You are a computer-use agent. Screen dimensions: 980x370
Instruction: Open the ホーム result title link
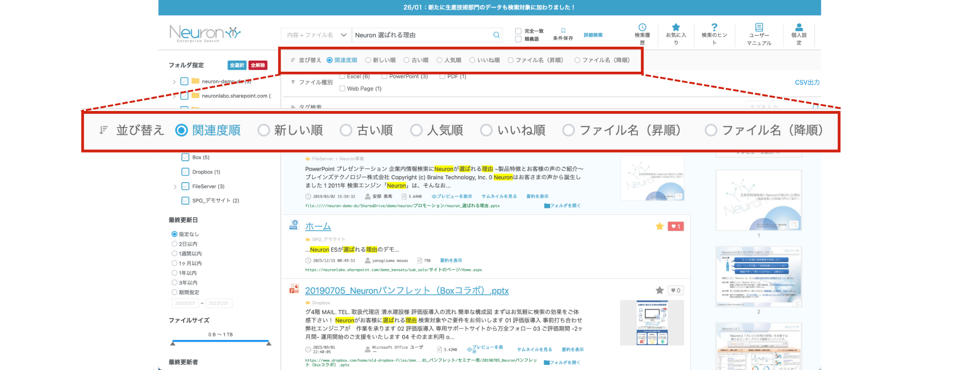tap(318, 226)
